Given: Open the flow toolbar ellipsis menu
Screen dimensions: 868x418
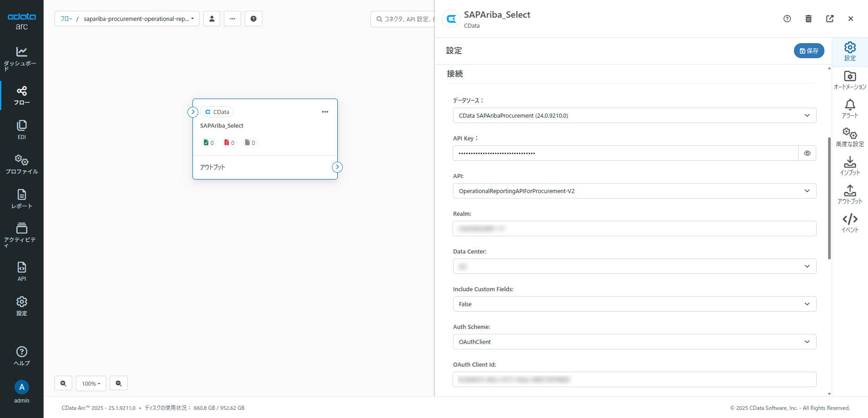Looking at the screenshot, I should pyautogui.click(x=232, y=19).
